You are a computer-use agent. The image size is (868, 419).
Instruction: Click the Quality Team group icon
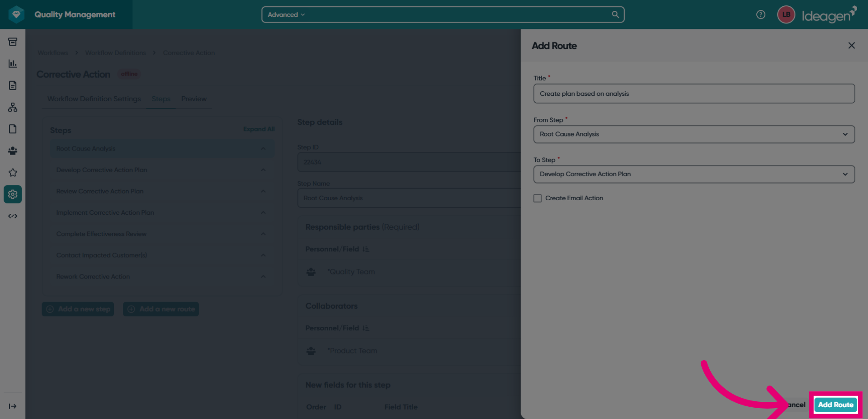tap(311, 272)
